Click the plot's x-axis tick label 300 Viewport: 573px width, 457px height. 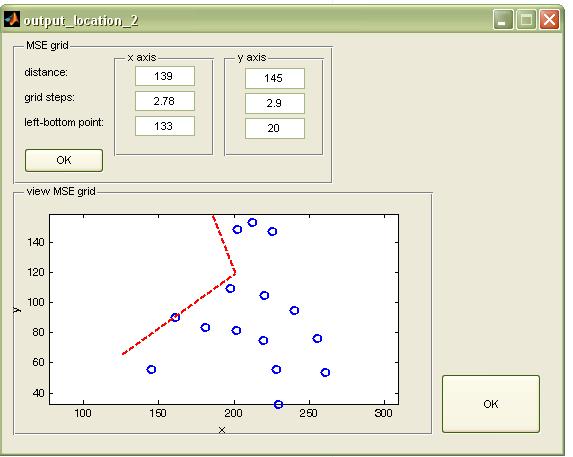coord(384,413)
